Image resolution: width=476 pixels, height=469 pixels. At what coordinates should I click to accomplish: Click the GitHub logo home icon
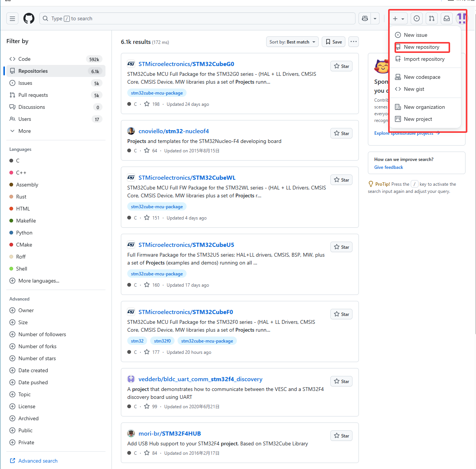click(29, 18)
